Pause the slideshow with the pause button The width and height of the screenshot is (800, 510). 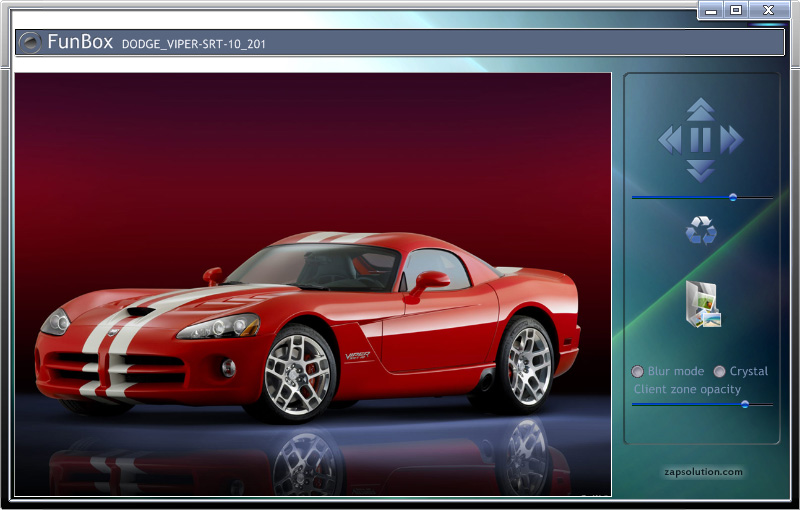tap(701, 140)
